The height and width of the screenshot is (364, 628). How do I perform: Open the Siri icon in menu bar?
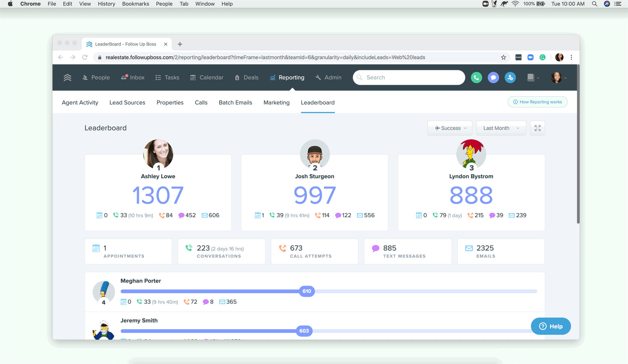(607, 4)
